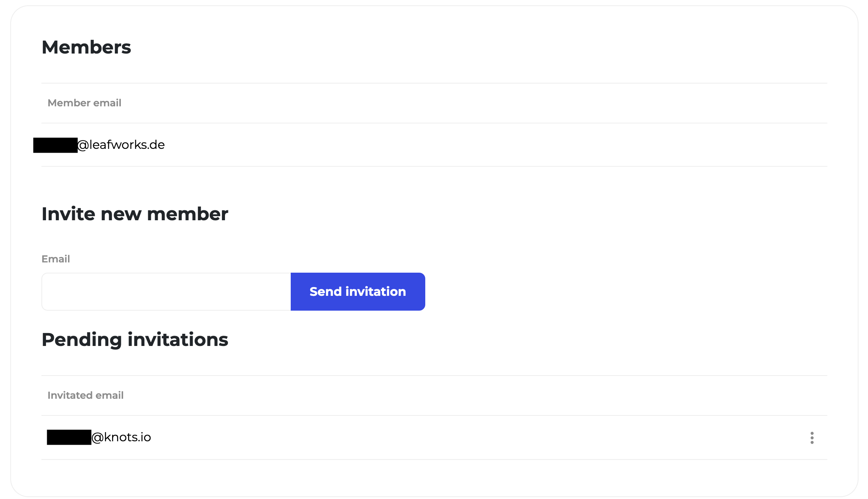868x499 pixels.
Task: Select the @leafworks.de member row
Action: [x=434, y=145]
